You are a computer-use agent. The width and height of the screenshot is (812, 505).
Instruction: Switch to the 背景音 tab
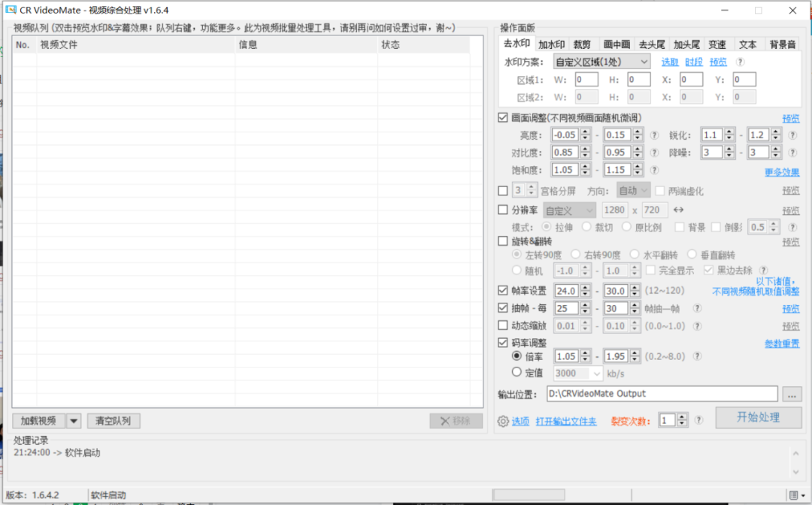(x=782, y=44)
